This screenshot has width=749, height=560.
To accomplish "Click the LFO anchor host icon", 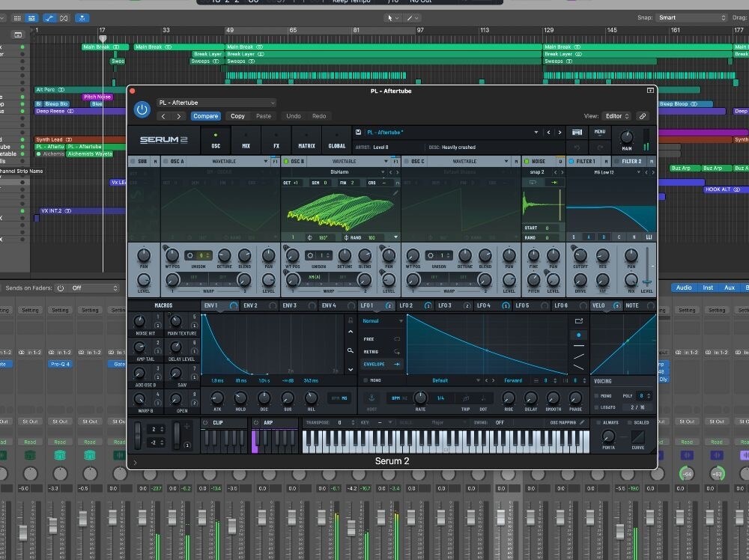I will tap(372, 398).
